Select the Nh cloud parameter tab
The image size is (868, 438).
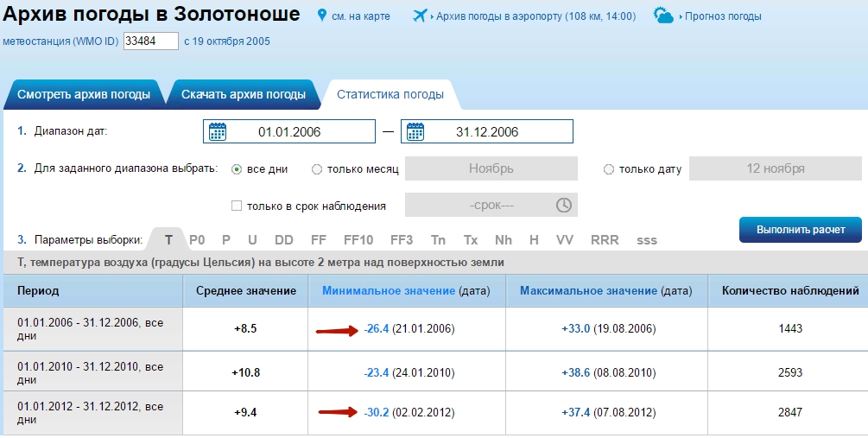pos(504,240)
